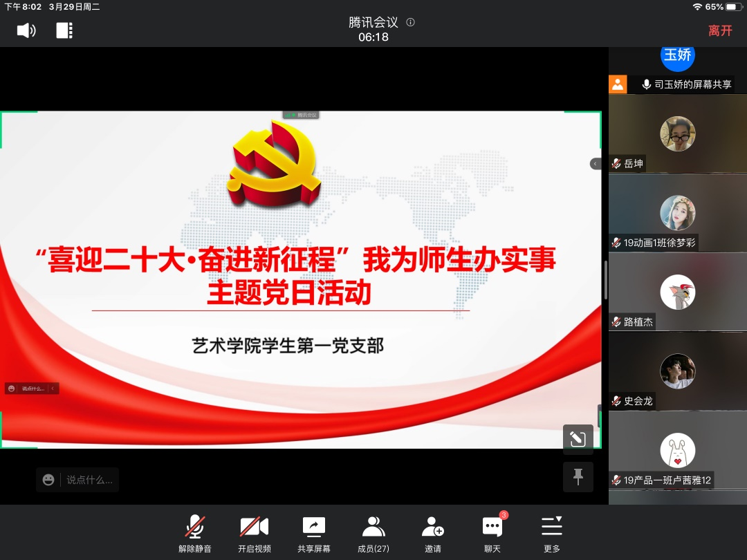Leave the meeting via 离开
The height and width of the screenshot is (560, 747).
[x=720, y=30]
